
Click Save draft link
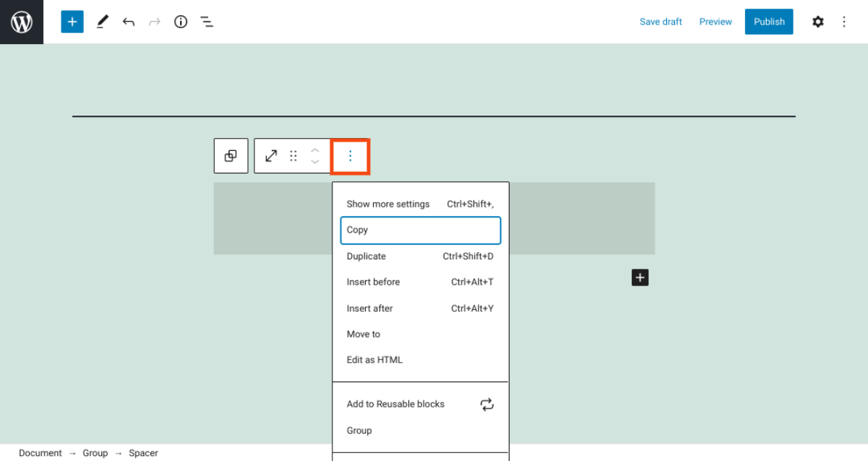tap(661, 22)
